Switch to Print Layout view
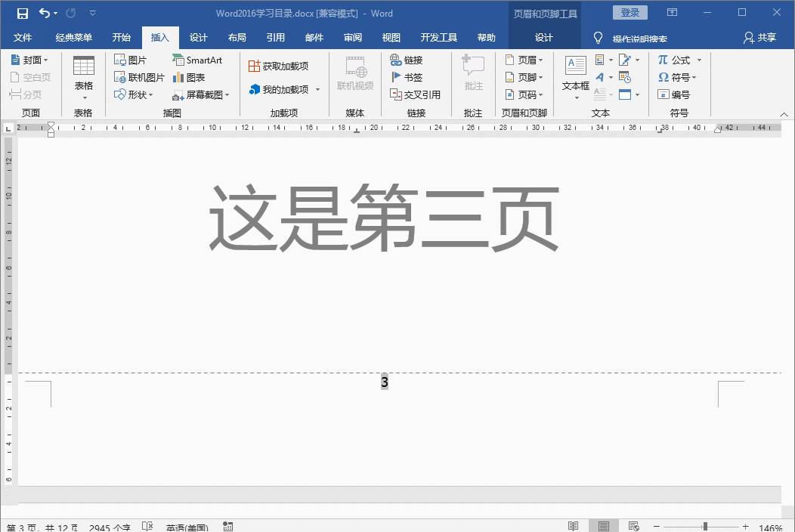 point(603,527)
